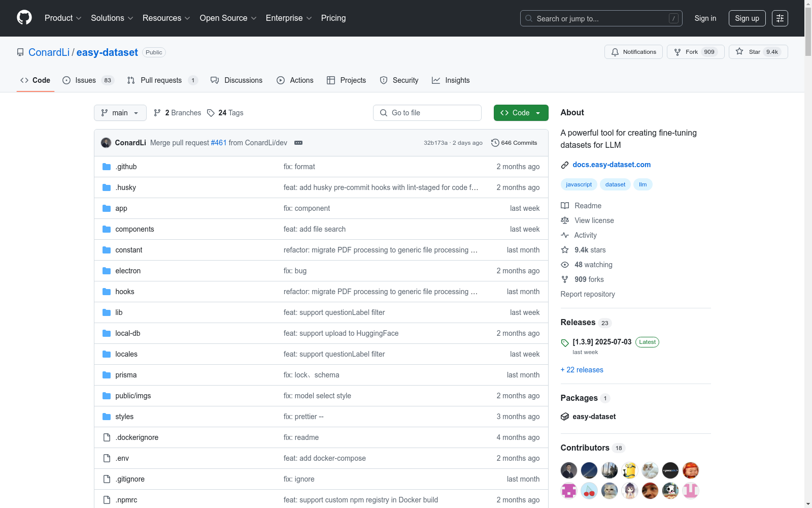812x508 pixels.
Task: Open the .gitignore file
Action: (130, 479)
